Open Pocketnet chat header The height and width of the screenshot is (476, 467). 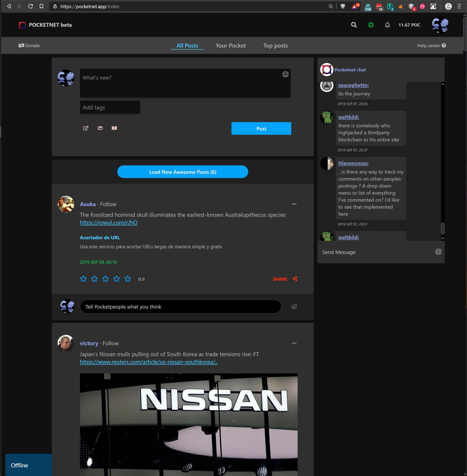pyautogui.click(x=350, y=70)
